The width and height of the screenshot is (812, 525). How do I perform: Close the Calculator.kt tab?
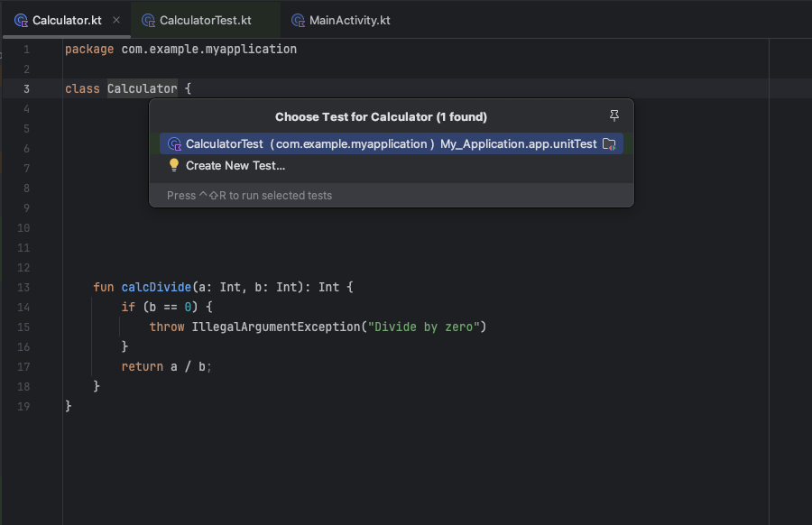point(116,20)
